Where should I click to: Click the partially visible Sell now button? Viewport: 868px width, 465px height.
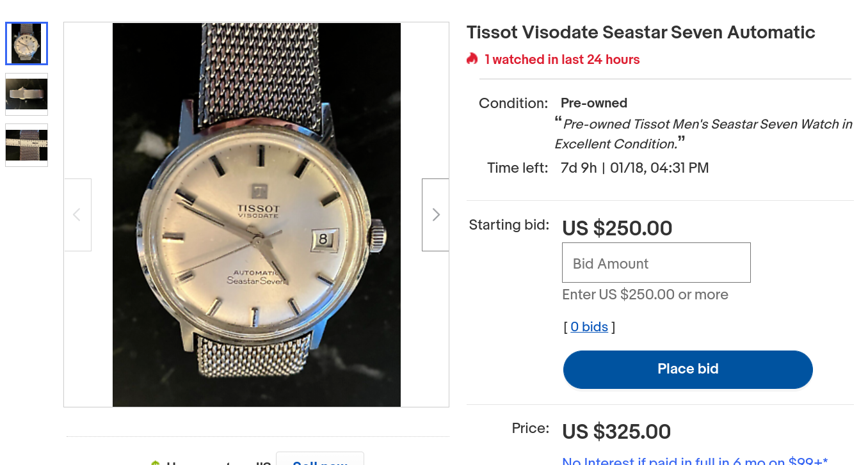coord(319,460)
